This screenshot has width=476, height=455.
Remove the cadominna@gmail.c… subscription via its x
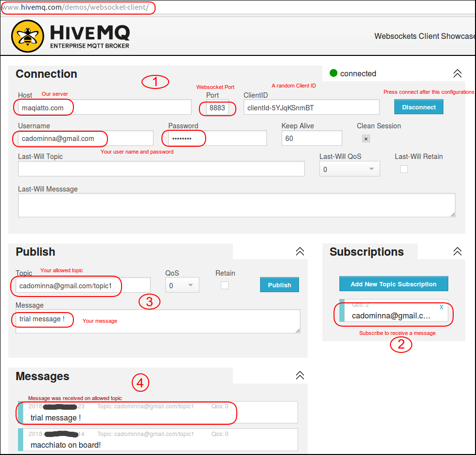point(441,307)
